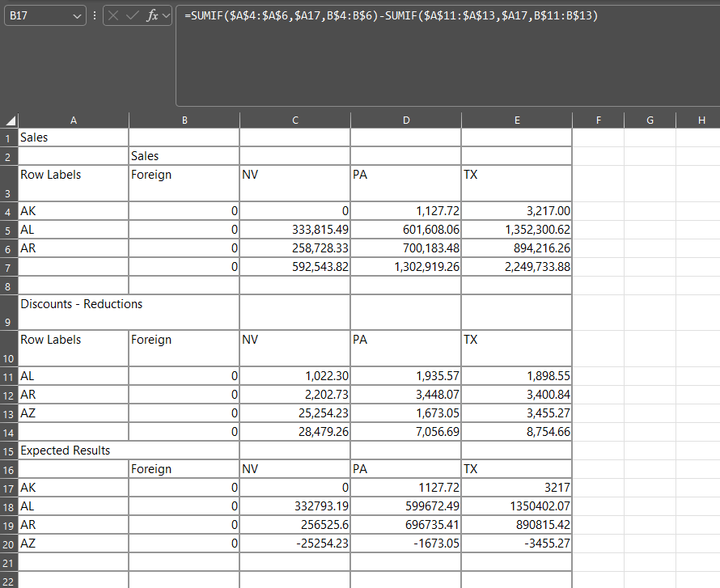
Task: Click 'NV' header in row 3
Action: (x=294, y=184)
